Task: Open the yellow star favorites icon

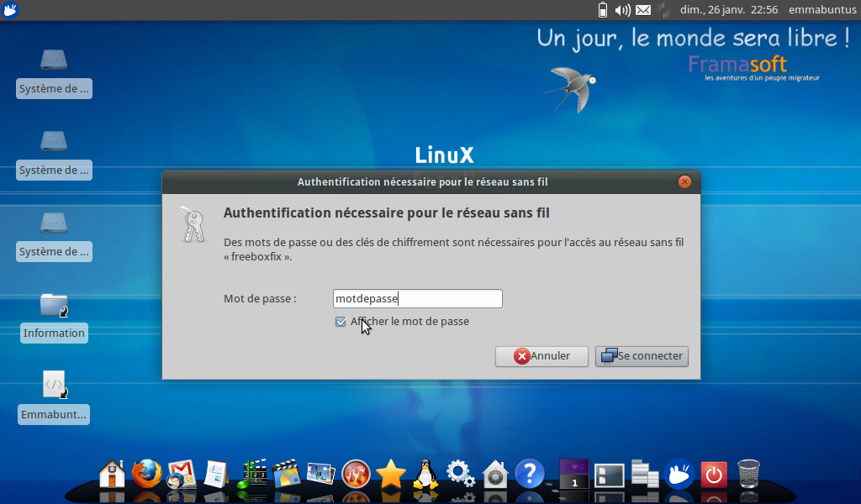Action: (x=391, y=475)
